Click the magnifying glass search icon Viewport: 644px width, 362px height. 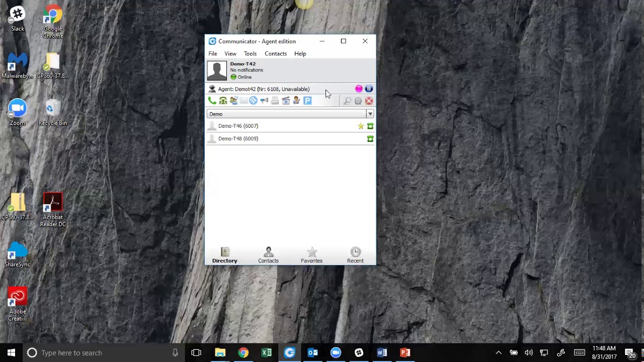coord(347,101)
